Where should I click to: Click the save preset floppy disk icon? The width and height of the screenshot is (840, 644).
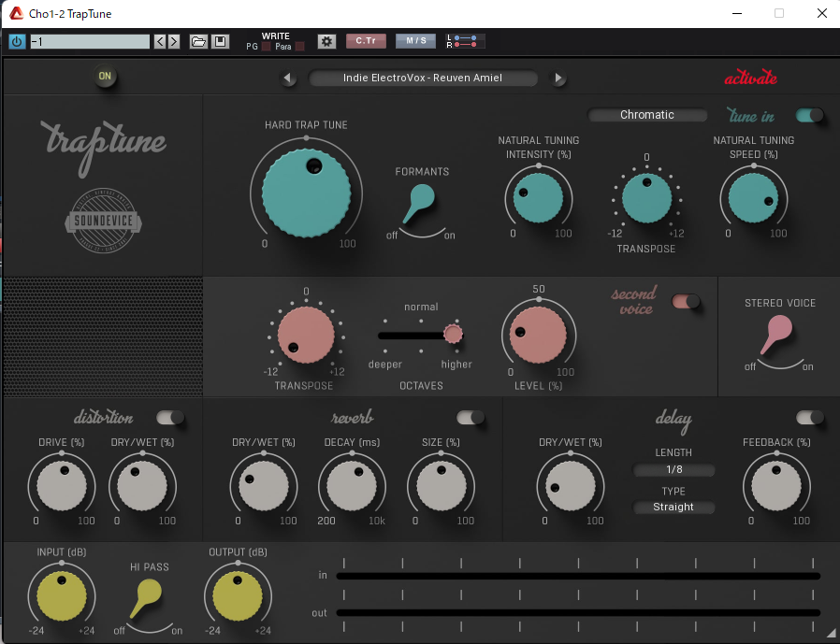(x=220, y=41)
